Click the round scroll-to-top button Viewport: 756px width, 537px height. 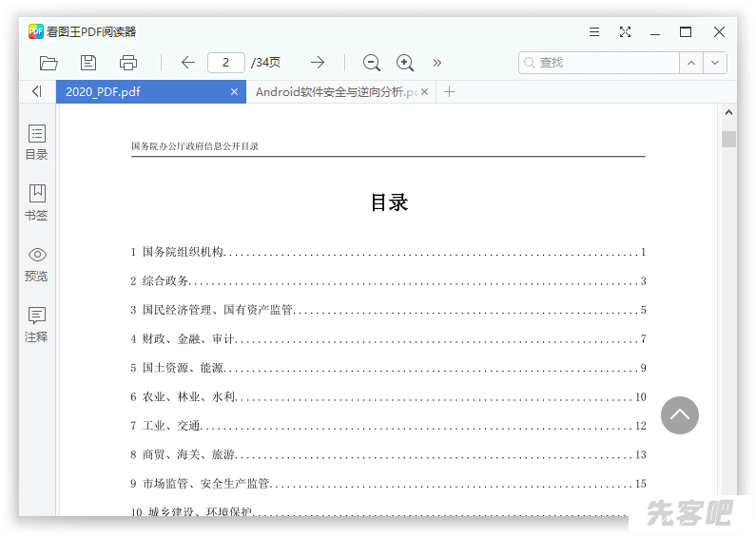click(679, 415)
